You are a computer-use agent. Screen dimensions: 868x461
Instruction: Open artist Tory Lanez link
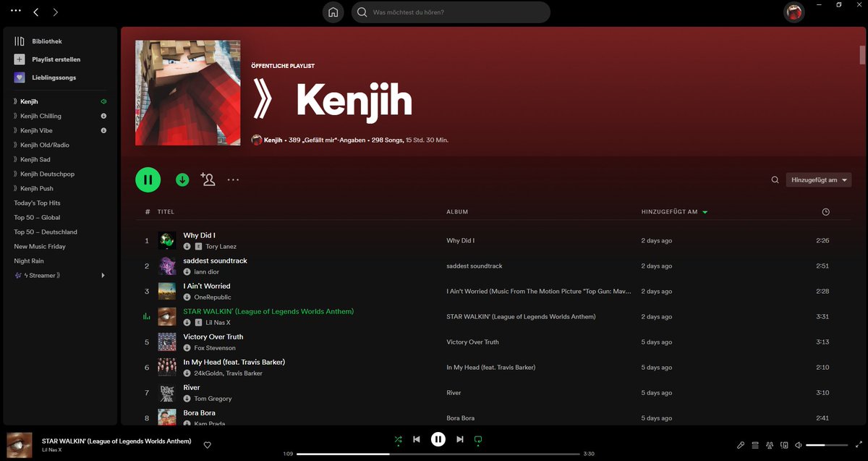[221, 247]
